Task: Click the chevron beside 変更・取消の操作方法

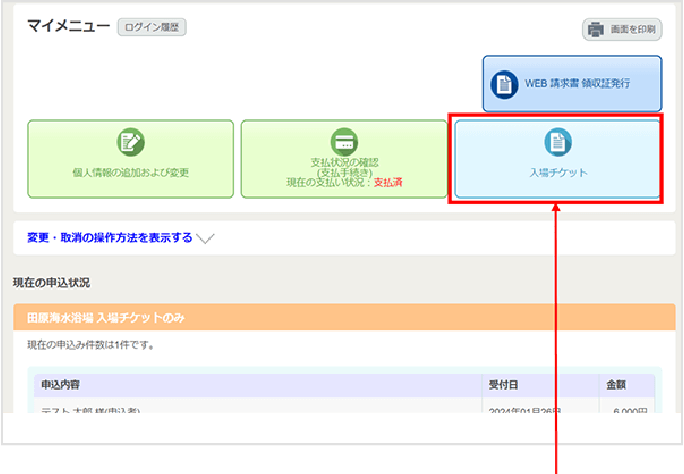Action: [x=205, y=238]
